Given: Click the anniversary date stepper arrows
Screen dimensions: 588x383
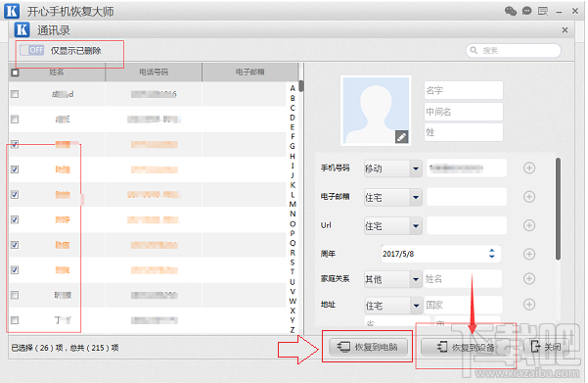Looking at the screenshot, I should click(x=491, y=254).
